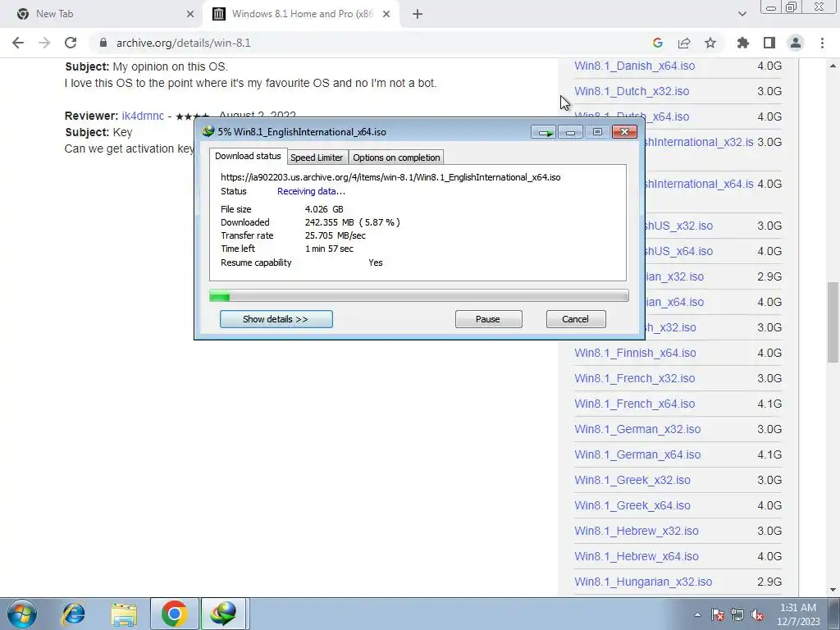840x630 pixels.
Task: Download Win8.1_Greek_x64.iso
Action: (632, 505)
